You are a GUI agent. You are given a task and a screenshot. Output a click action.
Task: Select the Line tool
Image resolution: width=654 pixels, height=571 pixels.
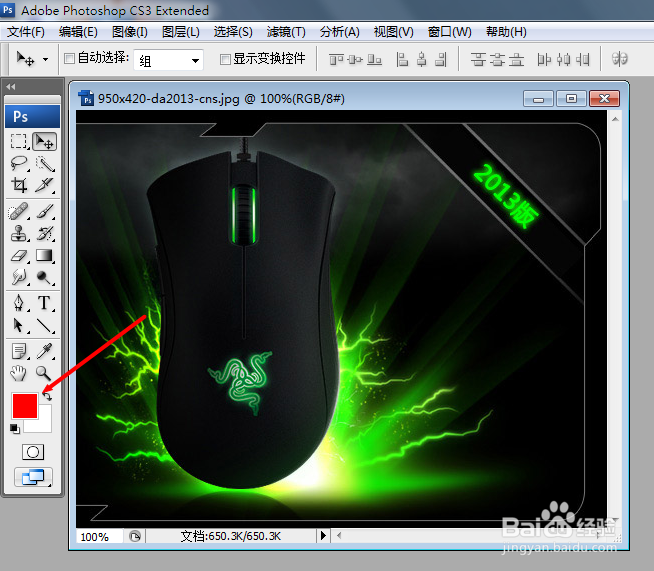tap(44, 325)
